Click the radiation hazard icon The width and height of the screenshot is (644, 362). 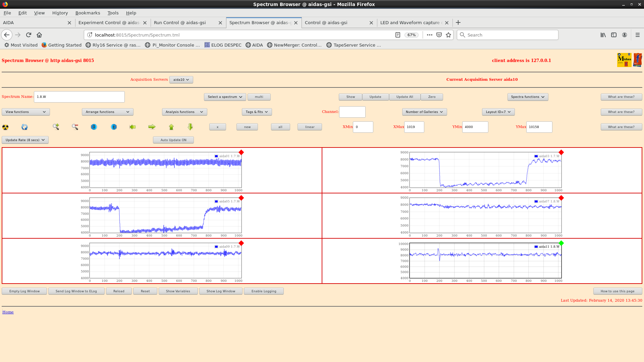[5, 127]
